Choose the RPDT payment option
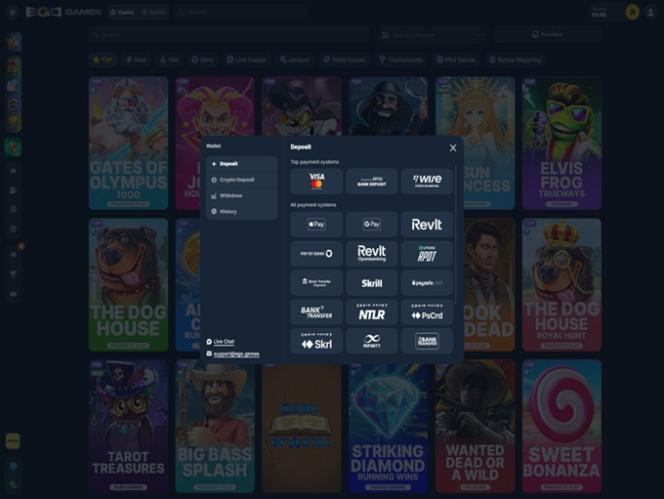The width and height of the screenshot is (664, 499). [x=427, y=253]
